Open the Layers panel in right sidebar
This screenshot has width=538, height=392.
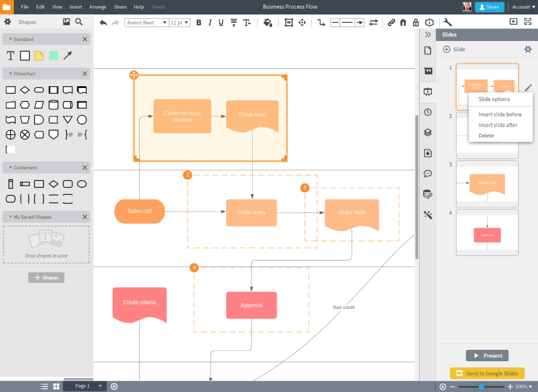tap(428, 132)
